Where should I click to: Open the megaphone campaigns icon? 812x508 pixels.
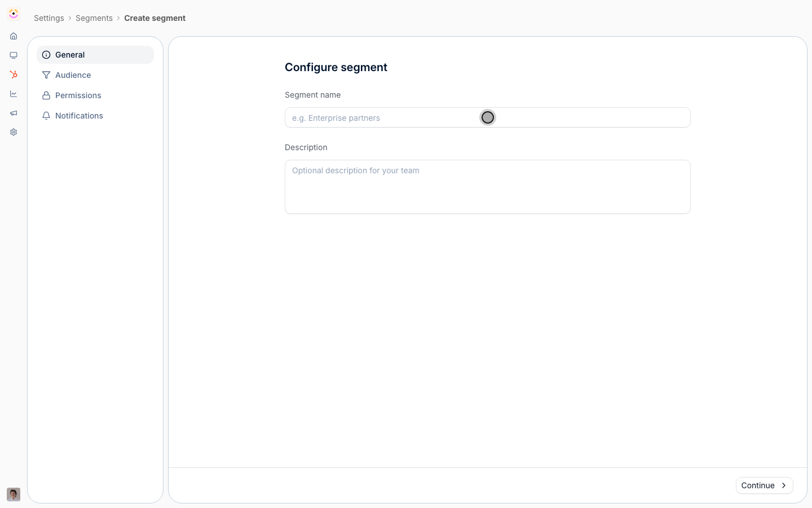click(14, 113)
